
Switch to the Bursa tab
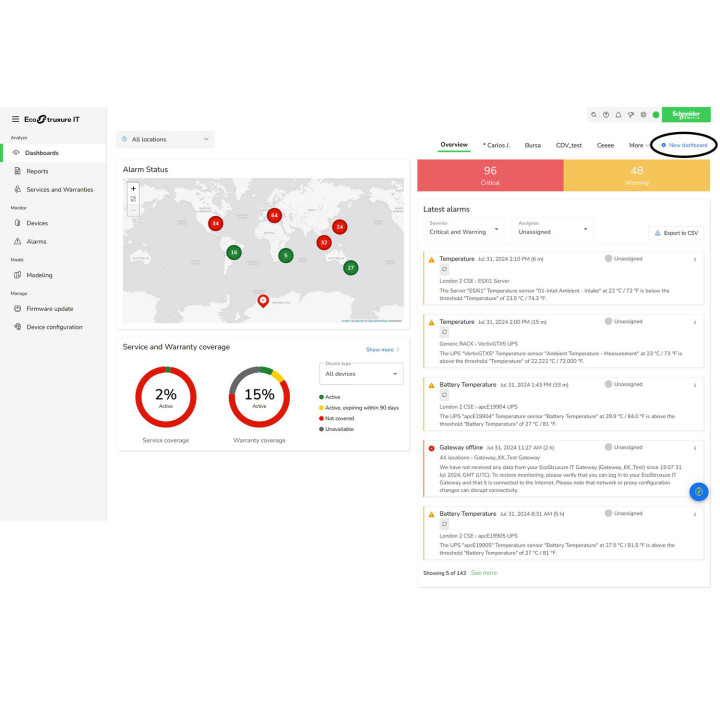point(533,145)
